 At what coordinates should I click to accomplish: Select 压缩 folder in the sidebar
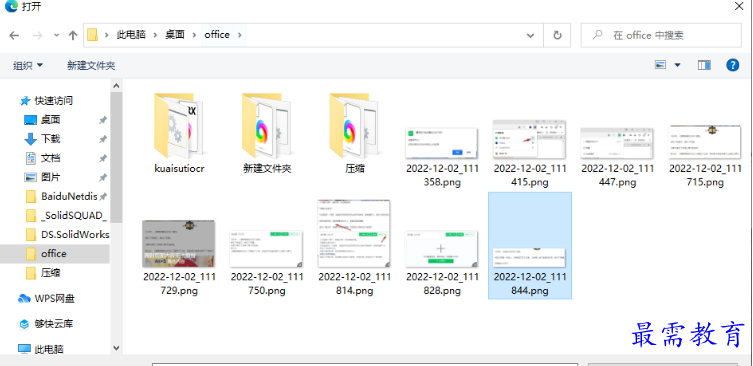[x=50, y=273]
